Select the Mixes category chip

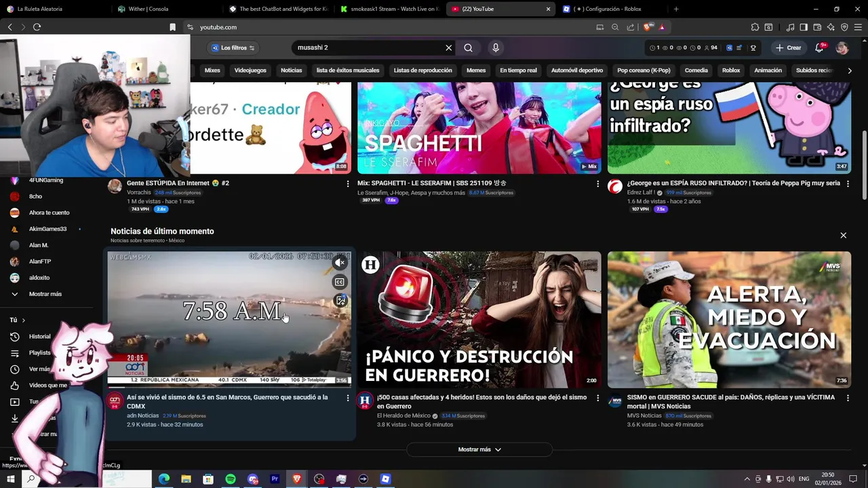[x=212, y=70]
